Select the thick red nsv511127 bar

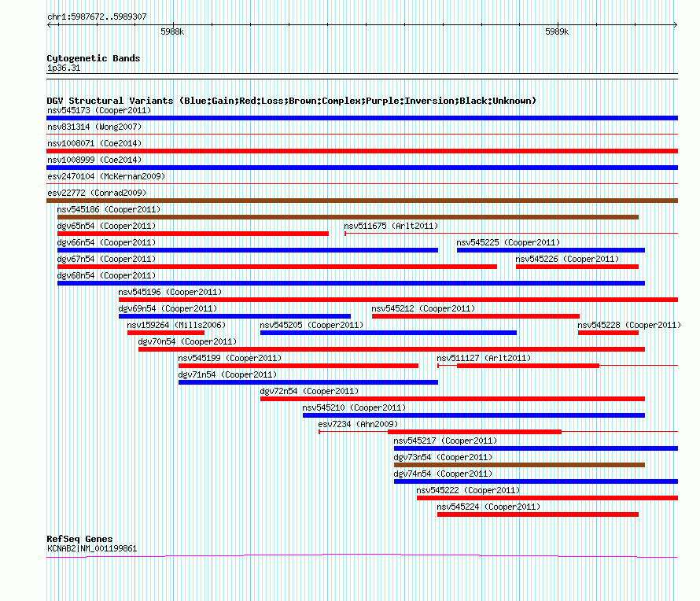point(528,366)
